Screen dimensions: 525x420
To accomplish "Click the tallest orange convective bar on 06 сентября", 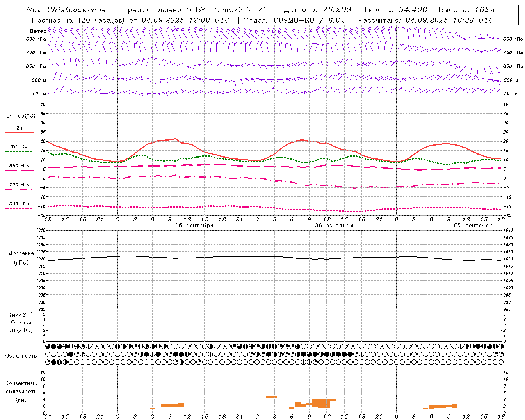I will point(321,403).
